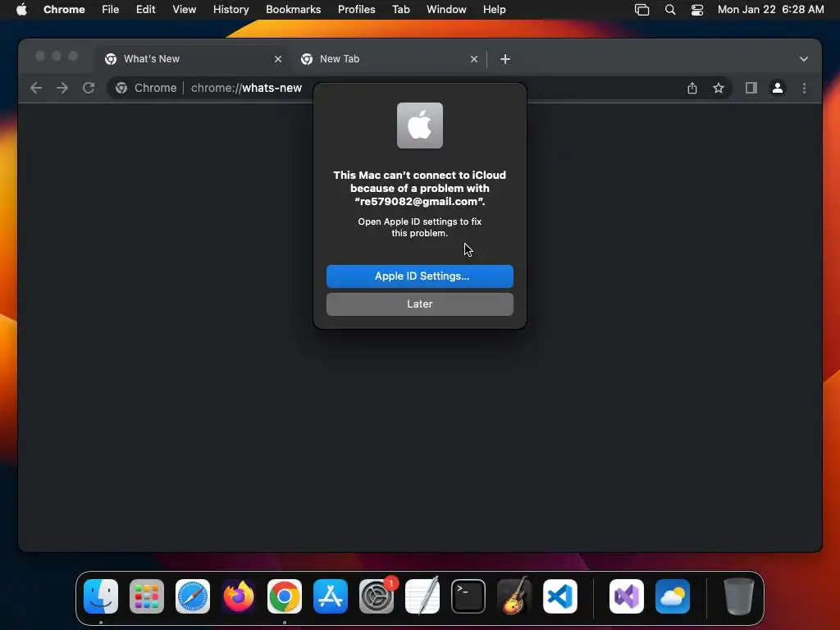Bookmark this page with the star icon
The height and width of the screenshot is (630, 840).
719,88
